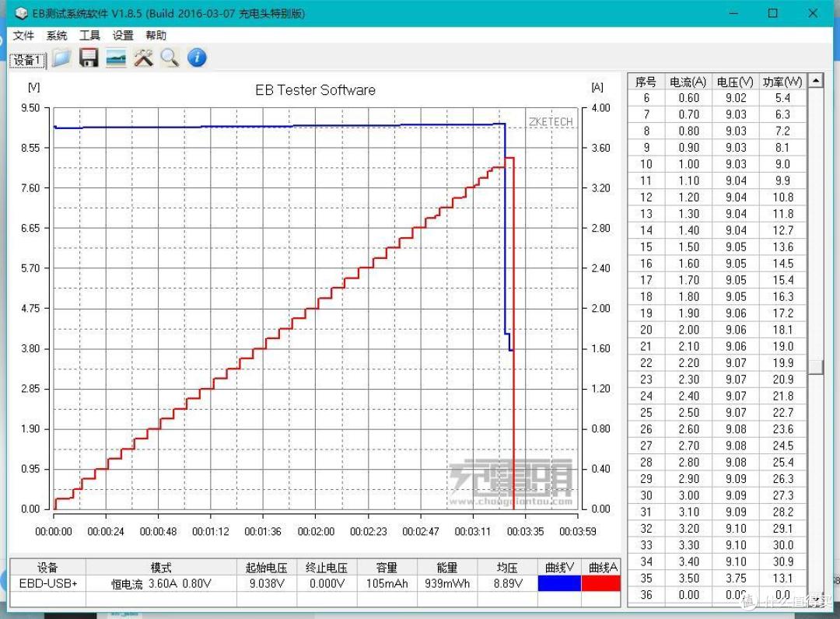
Task: Minimize the EB tester window
Action: (x=733, y=13)
